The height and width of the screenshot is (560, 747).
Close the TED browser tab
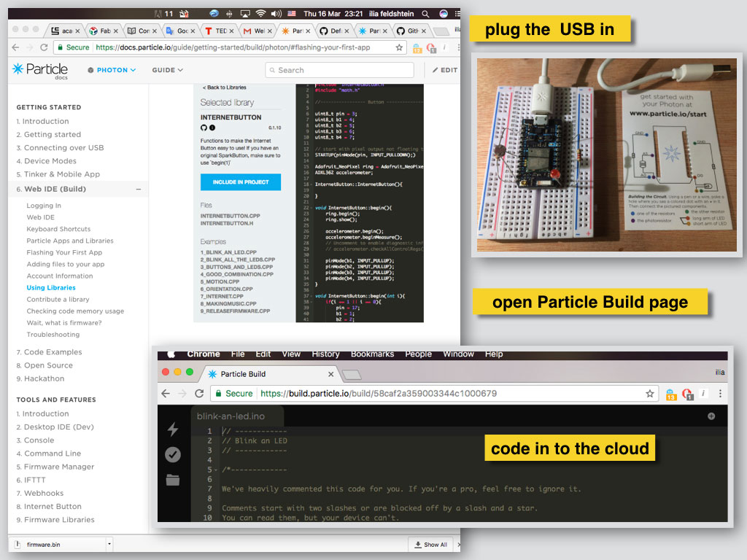[231, 31]
